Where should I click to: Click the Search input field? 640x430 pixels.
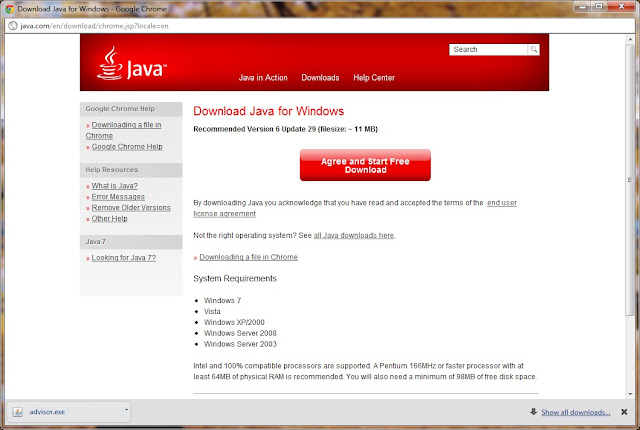tap(488, 49)
